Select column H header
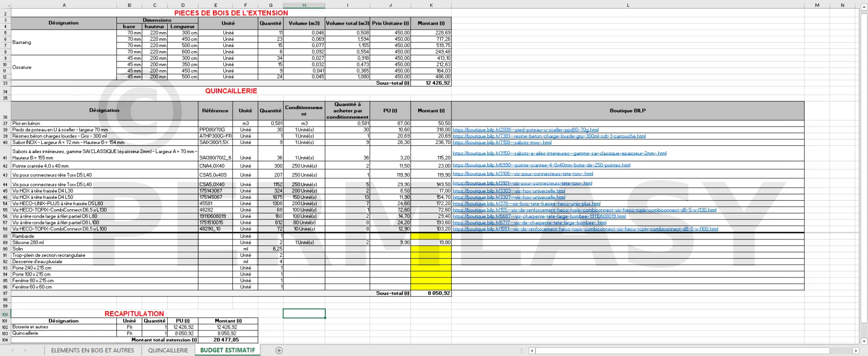The height and width of the screenshot is (356, 868). pyautogui.click(x=304, y=5)
